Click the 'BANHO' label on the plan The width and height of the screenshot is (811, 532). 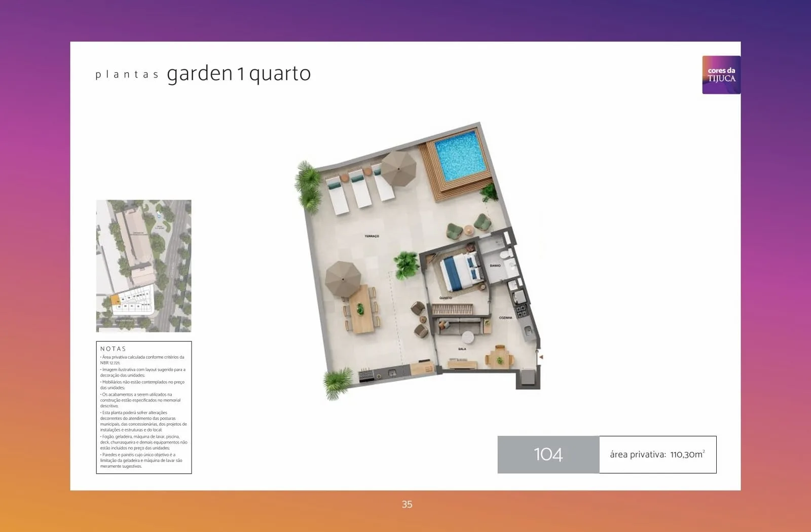click(495, 265)
